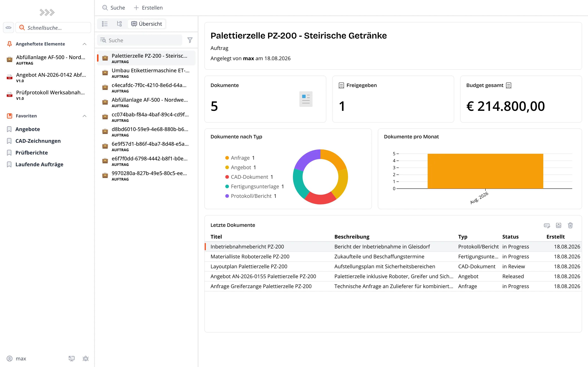Click the filter funnel icon

pyautogui.click(x=190, y=40)
